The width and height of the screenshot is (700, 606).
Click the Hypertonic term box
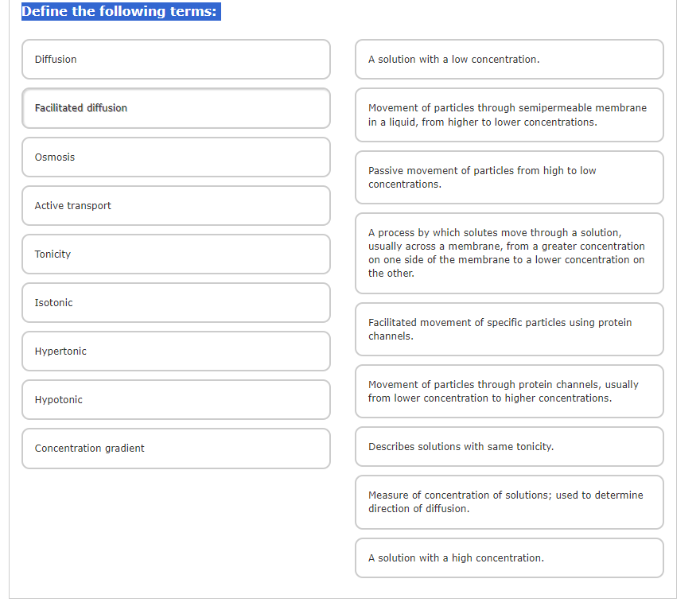176,352
